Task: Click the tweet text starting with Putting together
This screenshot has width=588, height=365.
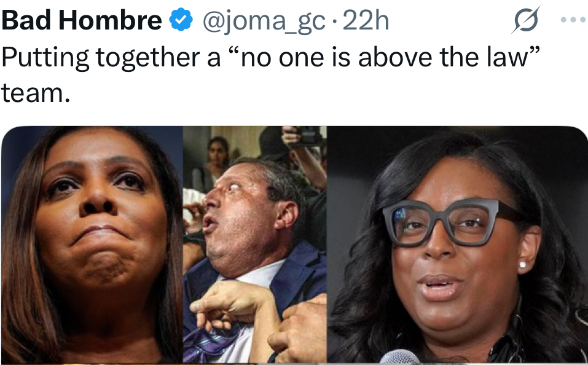Action: coord(270,74)
